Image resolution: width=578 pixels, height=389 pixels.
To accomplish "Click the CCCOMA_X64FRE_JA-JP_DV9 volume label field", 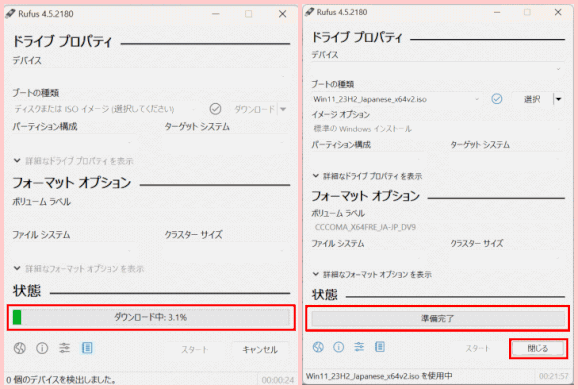I will click(x=438, y=227).
